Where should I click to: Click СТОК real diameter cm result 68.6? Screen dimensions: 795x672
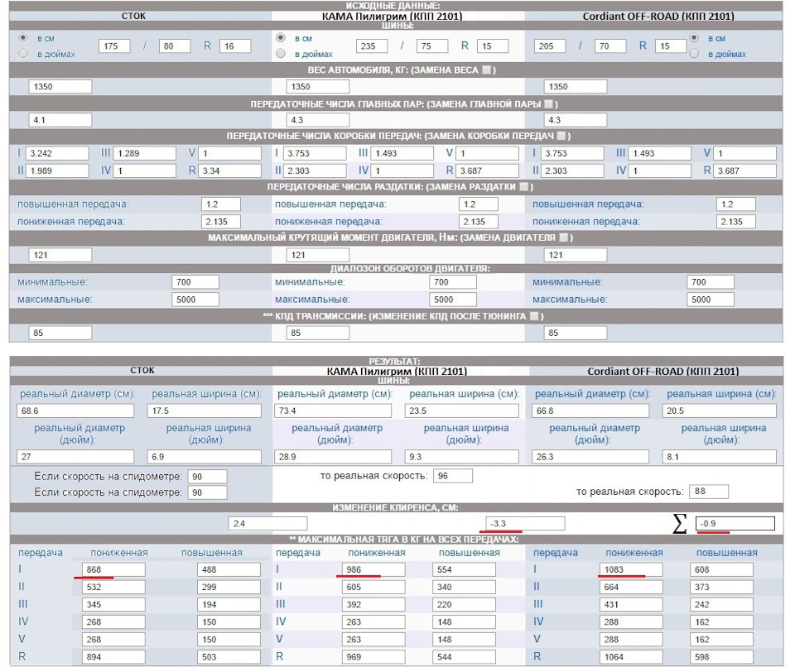point(75,410)
